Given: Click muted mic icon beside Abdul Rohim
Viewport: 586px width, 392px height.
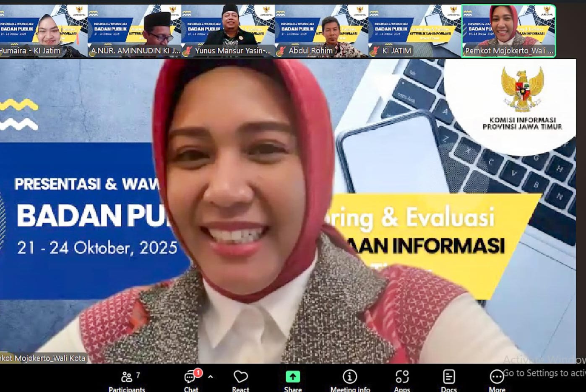Looking at the screenshot, I should coord(281,51).
